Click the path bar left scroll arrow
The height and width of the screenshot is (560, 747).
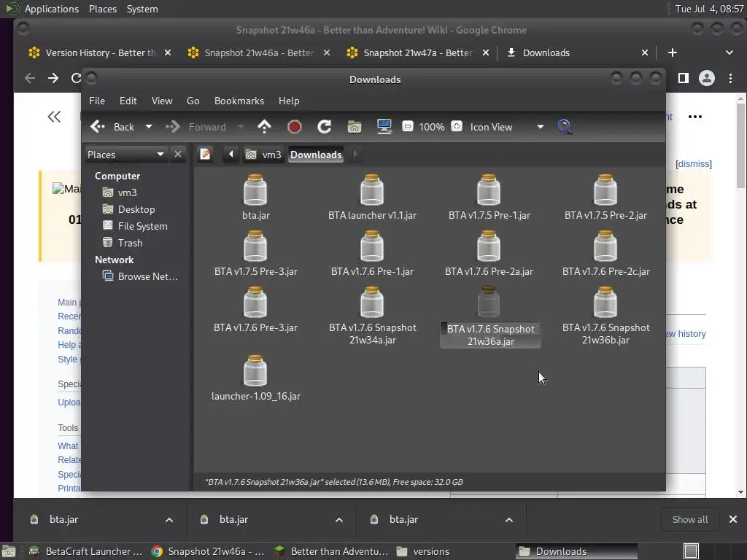[x=231, y=155]
